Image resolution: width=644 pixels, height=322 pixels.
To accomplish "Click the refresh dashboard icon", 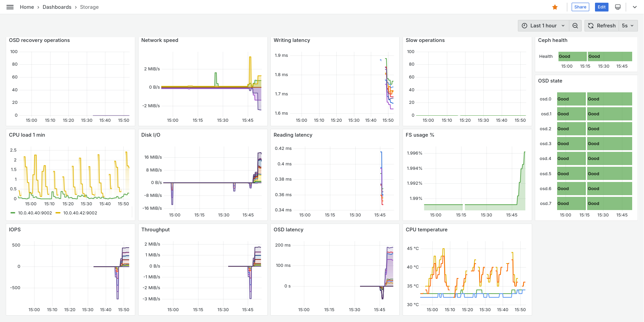I will (591, 26).
